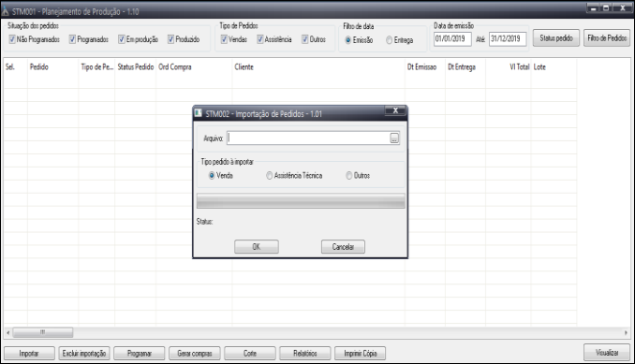Click the start date field 01/01/2019
The width and height of the screenshot is (635, 364).
pyautogui.click(x=452, y=38)
